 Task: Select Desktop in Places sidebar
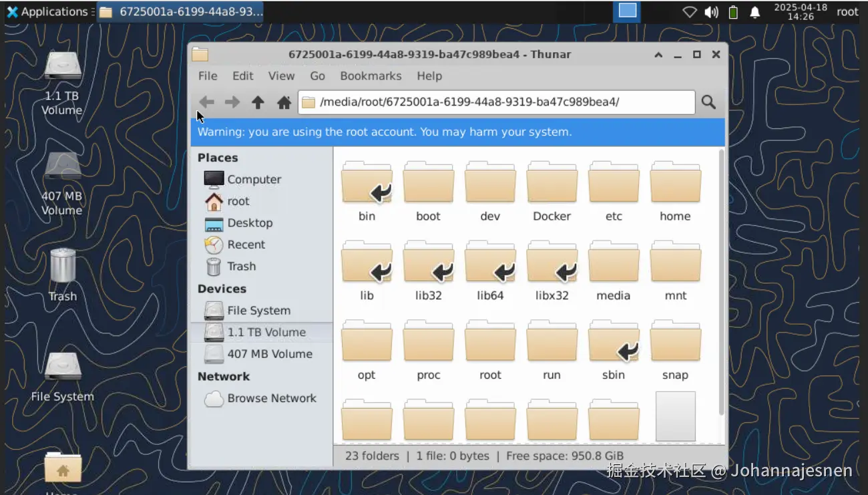(x=261, y=222)
